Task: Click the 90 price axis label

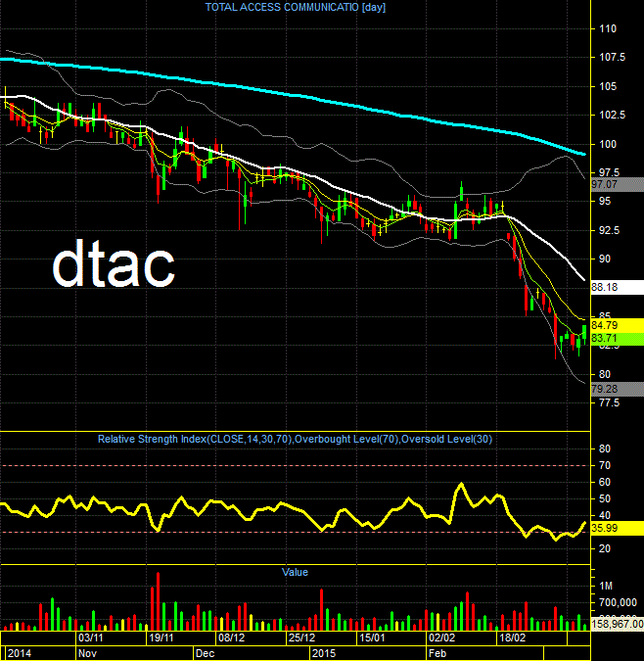Action: click(605, 259)
